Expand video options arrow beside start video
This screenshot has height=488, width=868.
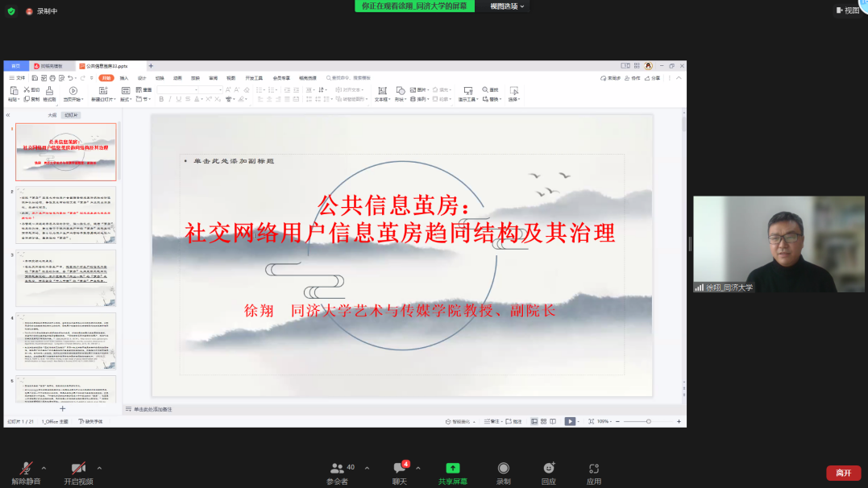(x=99, y=468)
